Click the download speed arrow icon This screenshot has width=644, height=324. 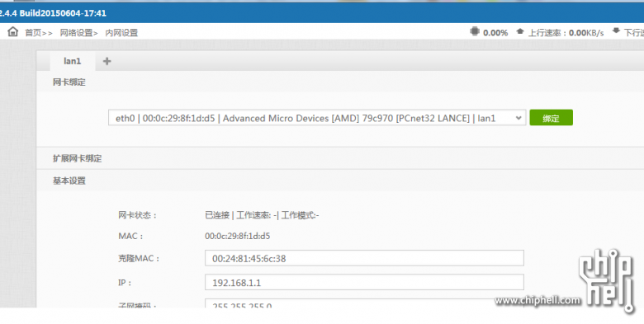pyautogui.click(x=616, y=31)
